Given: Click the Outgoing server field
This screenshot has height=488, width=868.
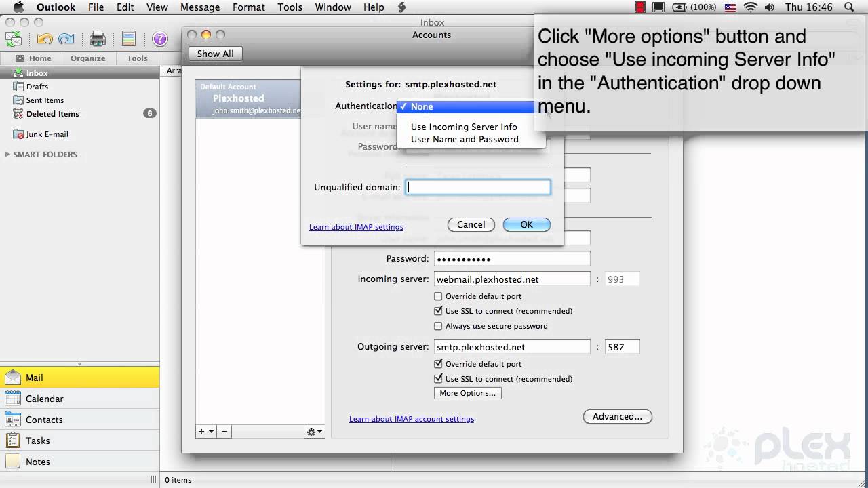Looking at the screenshot, I should click(x=511, y=346).
